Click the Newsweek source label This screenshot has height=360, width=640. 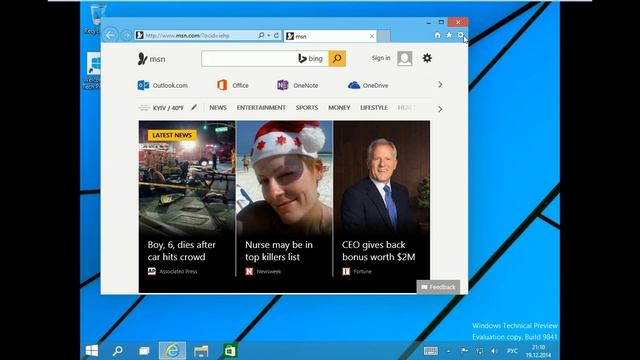[x=263, y=271]
